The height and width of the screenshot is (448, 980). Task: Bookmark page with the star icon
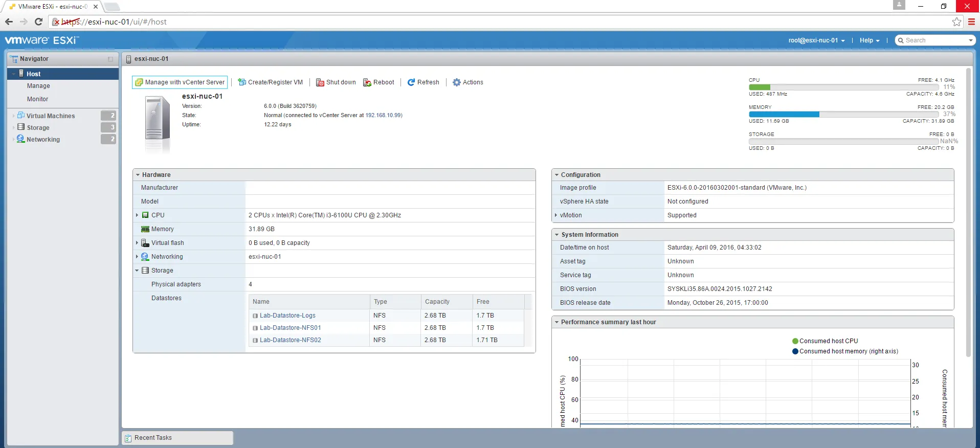tap(956, 21)
